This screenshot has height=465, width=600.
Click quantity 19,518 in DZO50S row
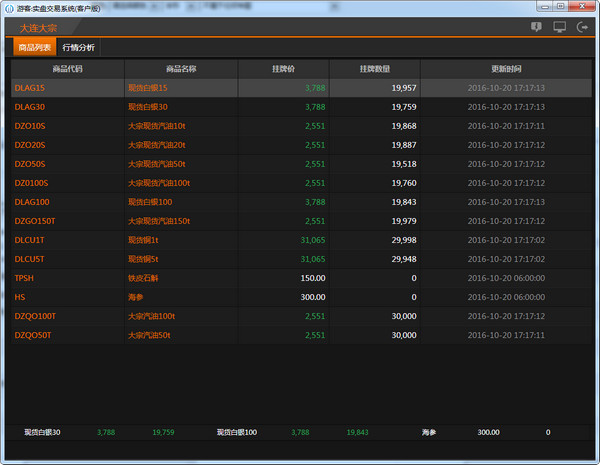tap(404, 164)
